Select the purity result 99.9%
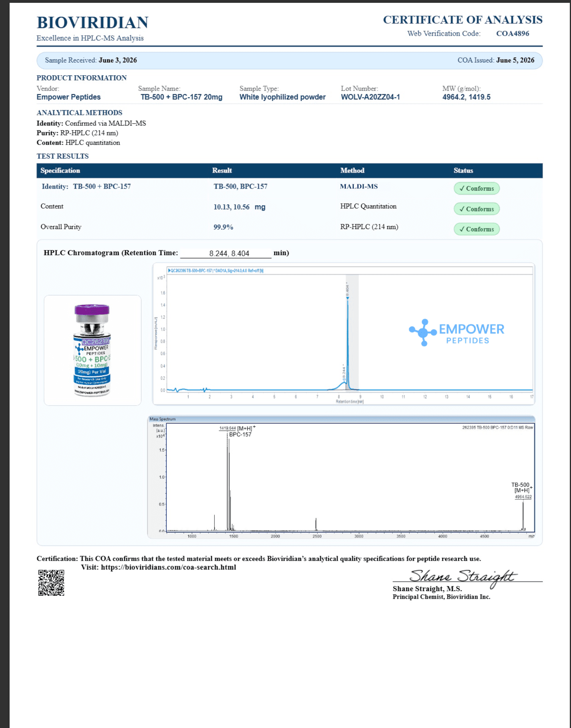This screenshot has width=571, height=728. (223, 227)
